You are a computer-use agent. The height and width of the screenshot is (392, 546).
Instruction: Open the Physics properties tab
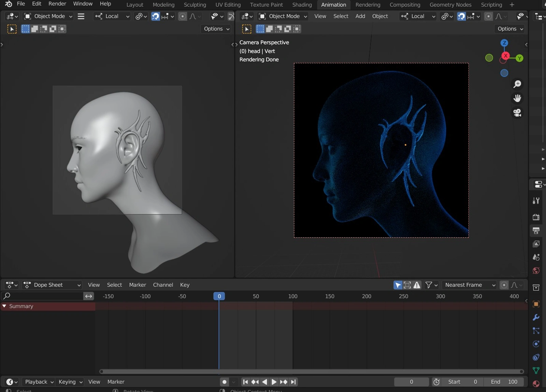click(x=536, y=344)
